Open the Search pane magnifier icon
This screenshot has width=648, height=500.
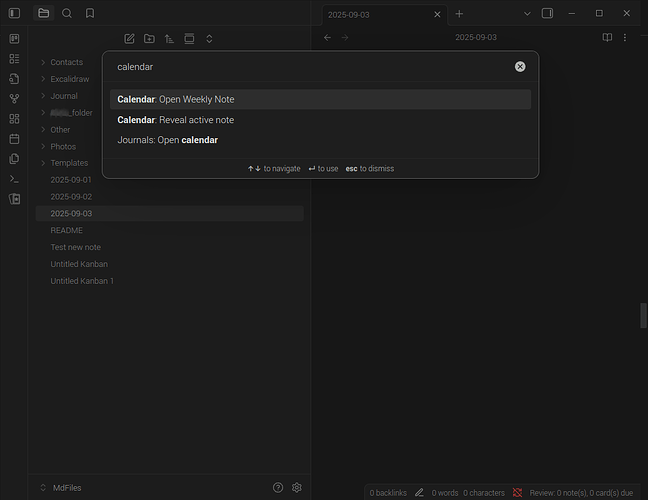[x=67, y=13]
